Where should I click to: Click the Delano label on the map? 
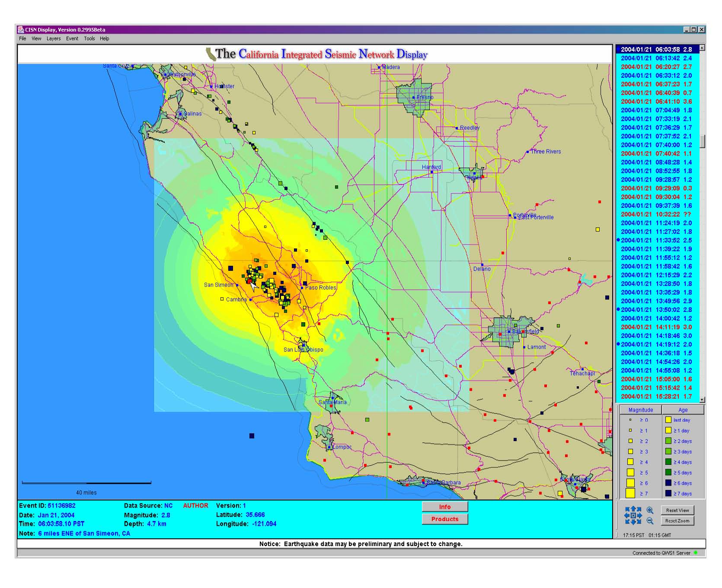pos(482,269)
